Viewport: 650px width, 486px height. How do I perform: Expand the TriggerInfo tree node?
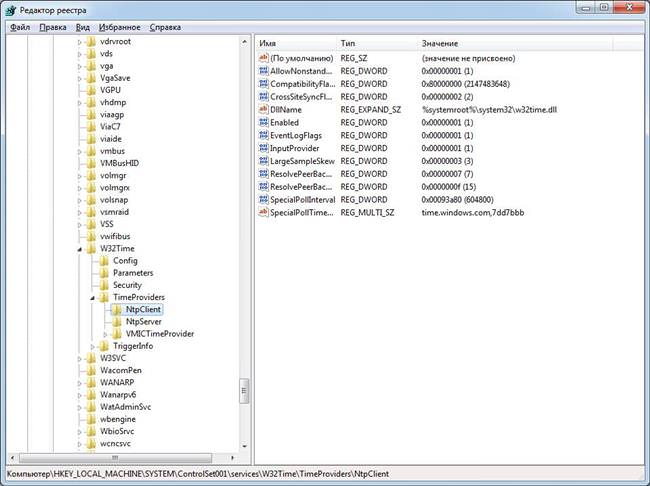tap(92, 346)
